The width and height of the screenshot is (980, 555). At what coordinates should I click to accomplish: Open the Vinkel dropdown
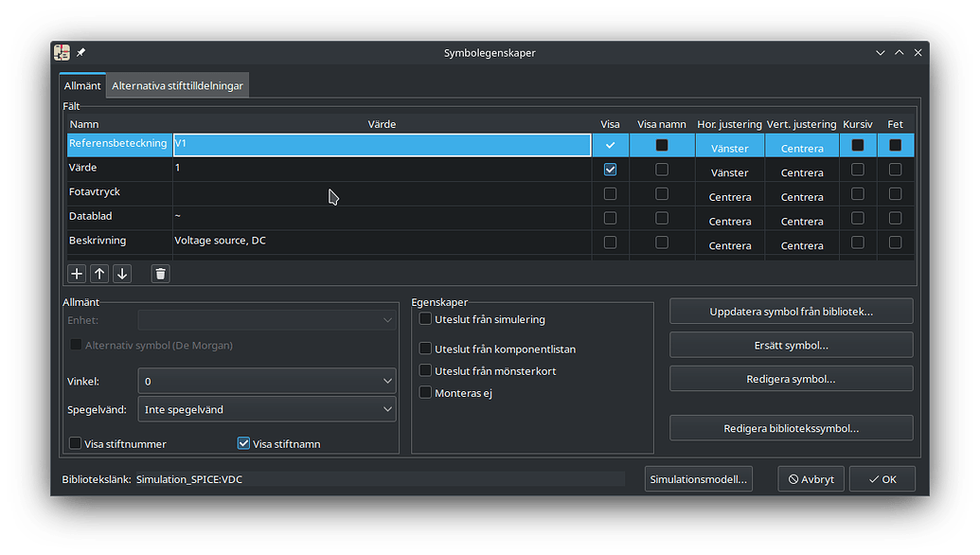(x=267, y=381)
